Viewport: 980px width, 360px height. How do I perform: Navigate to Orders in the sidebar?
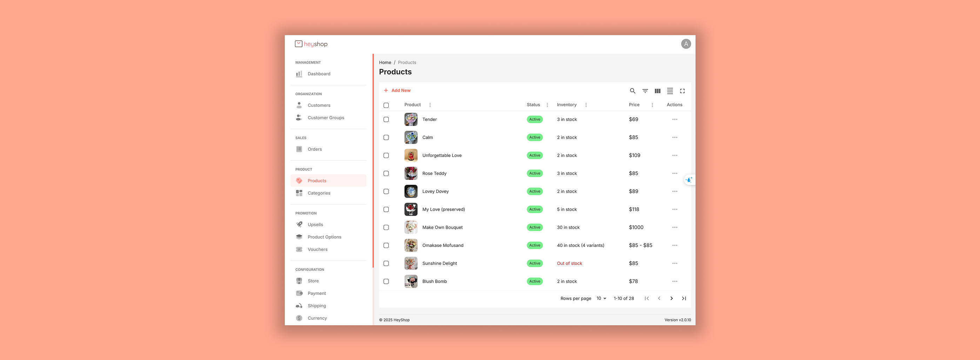[x=314, y=149]
